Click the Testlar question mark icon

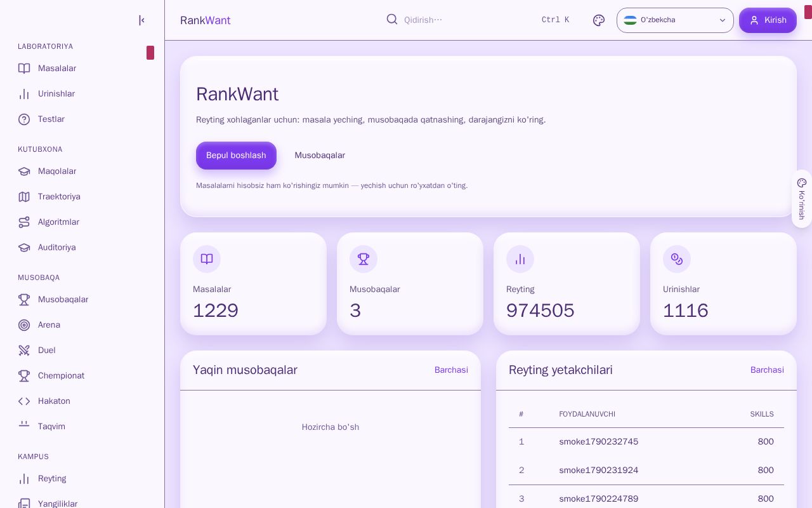24,119
